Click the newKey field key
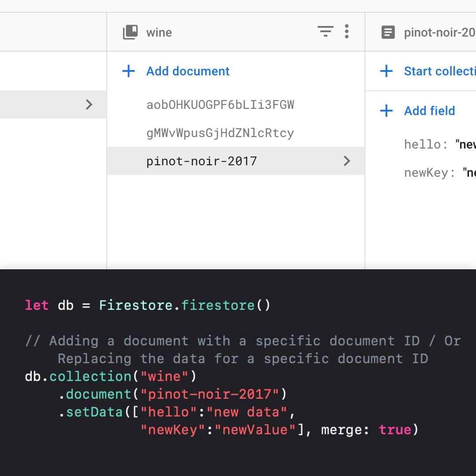This screenshot has height=476, width=476. pyautogui.click(x=429, y=172)
